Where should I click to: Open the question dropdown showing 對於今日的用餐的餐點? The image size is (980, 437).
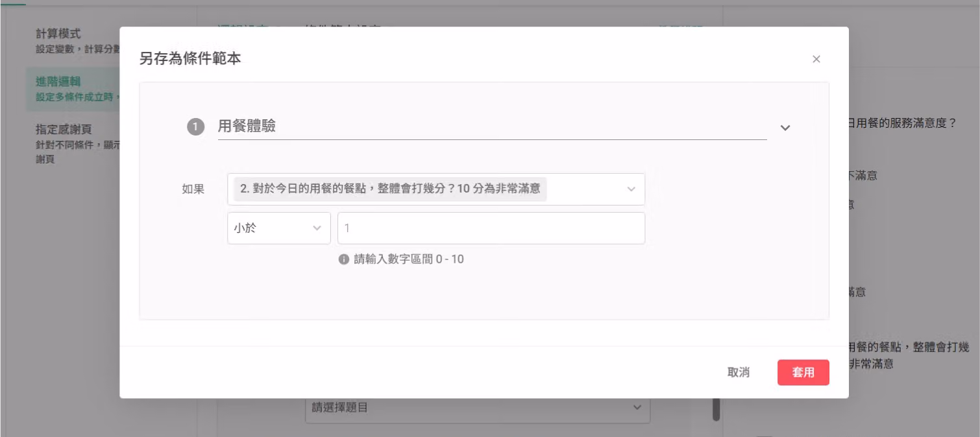436,189
